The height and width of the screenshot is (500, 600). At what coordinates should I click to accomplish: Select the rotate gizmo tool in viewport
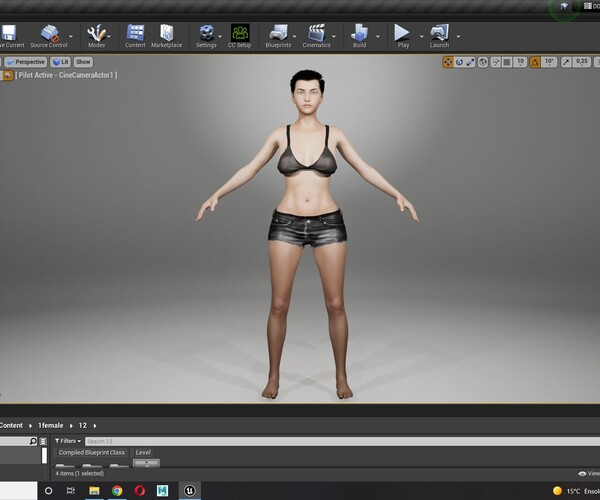click(459, 62)
